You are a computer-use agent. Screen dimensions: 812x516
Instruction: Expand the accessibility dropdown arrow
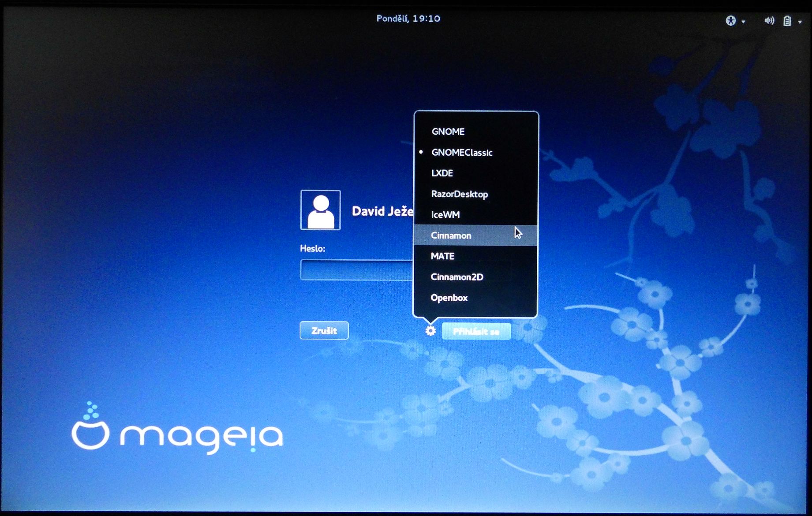pos(744,22)
